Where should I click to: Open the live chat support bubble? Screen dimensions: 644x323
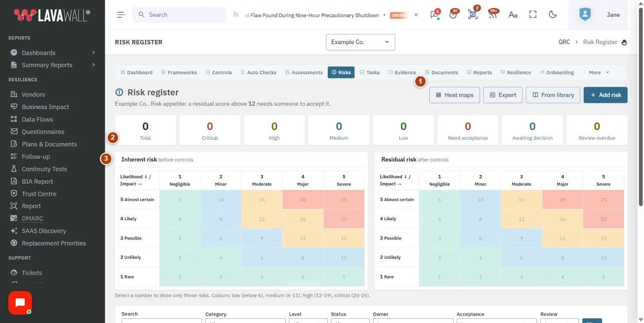point(20,303)
